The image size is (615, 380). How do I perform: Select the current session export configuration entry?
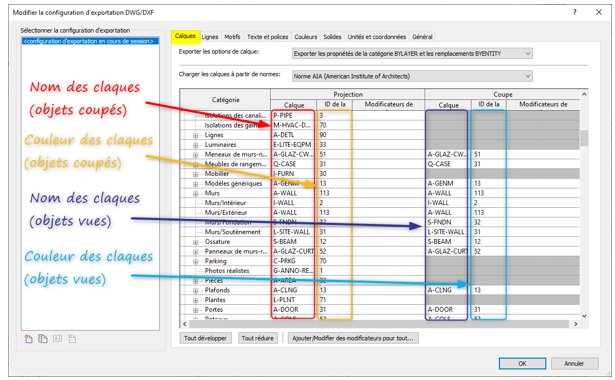tap(90, 41)
